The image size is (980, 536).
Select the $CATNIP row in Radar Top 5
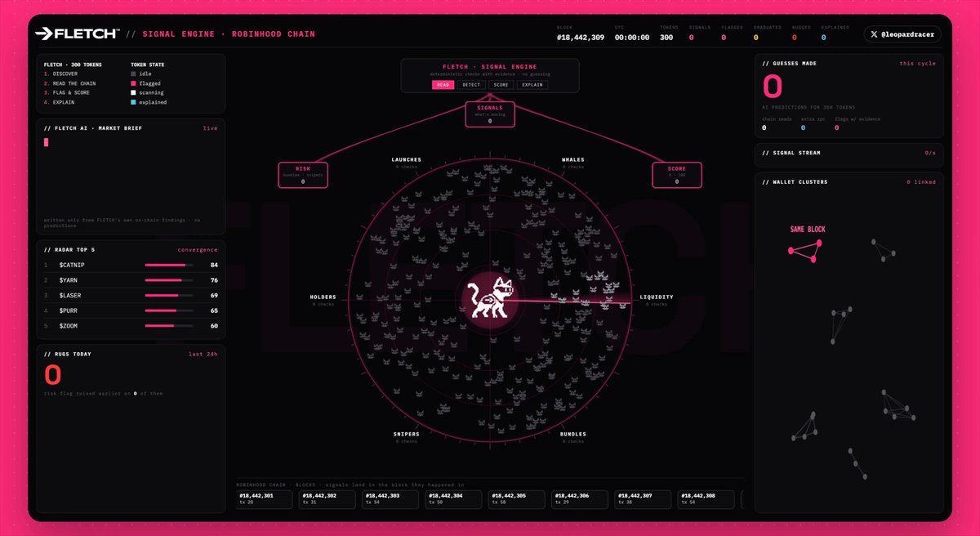(x=131, y=265)
